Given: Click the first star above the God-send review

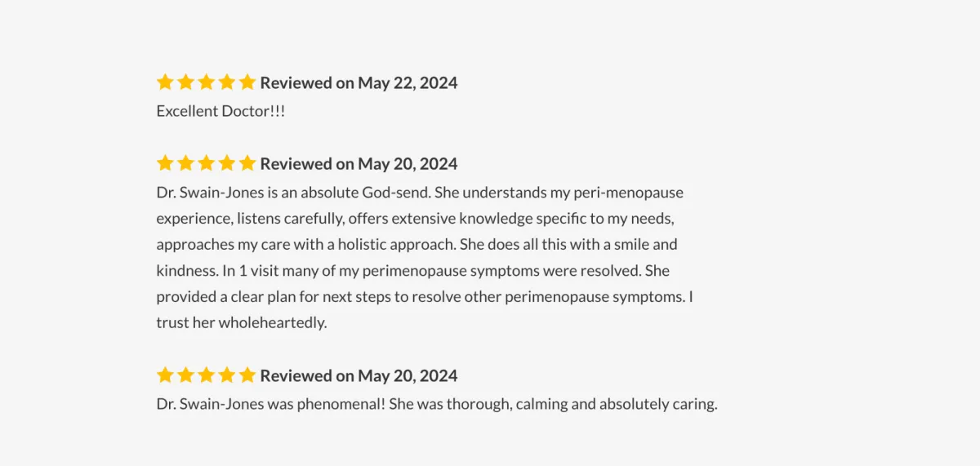Looking at the screenshot, I should click(x=165, y=162).
